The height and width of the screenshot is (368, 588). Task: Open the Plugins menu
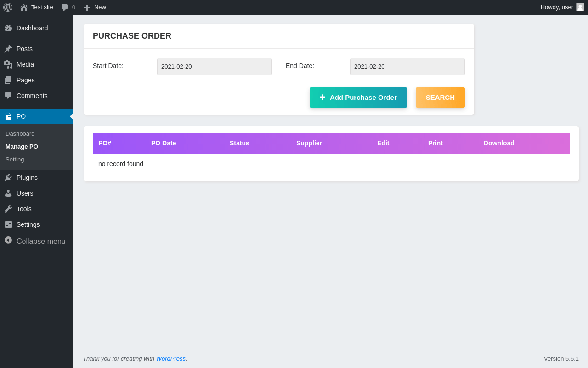tap(37, 178)
